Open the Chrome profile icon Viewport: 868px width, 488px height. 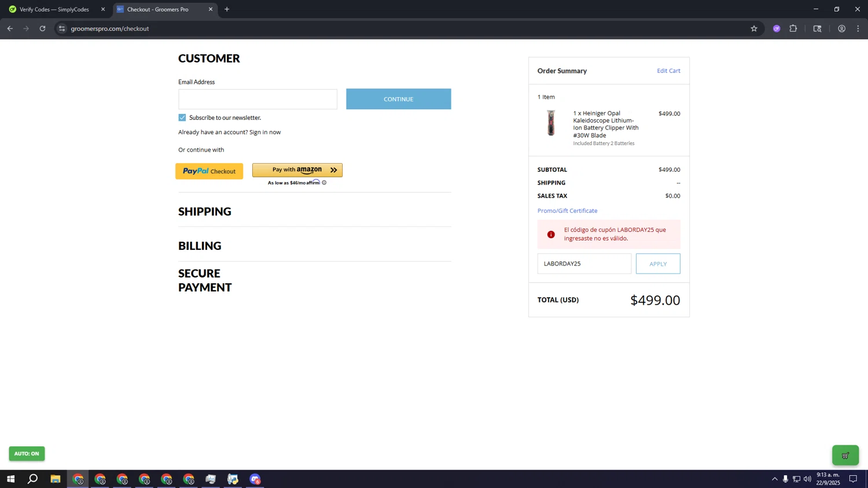[x=842, y=28]
